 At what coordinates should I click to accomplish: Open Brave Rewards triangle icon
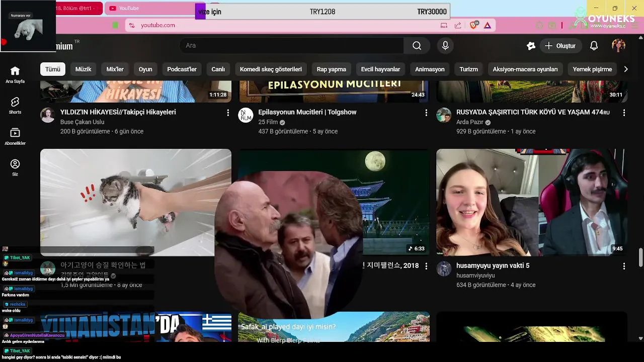coord(487,25)
